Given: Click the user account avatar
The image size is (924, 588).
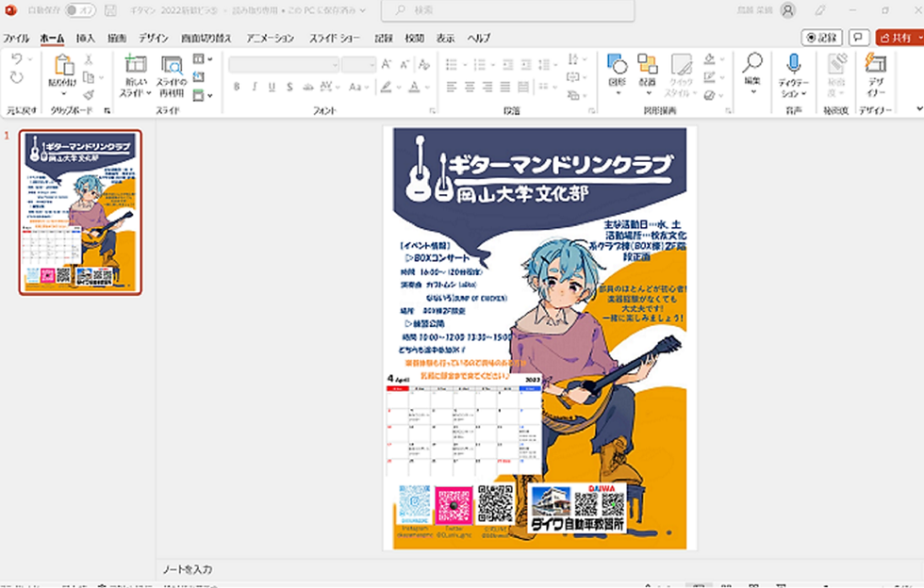Looking at the screenshot, I should pos(788,10).
